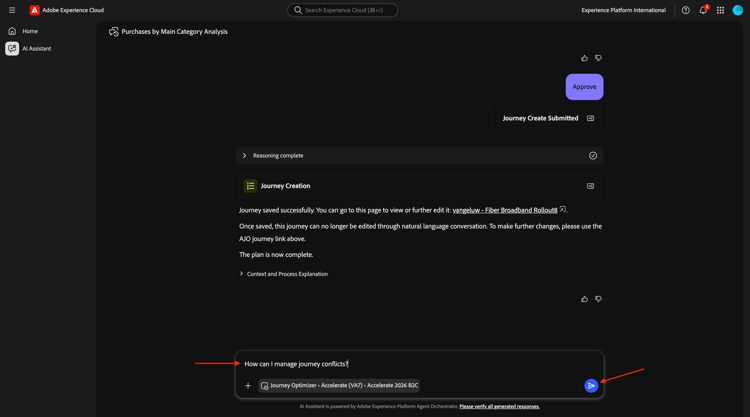Go to Home in sidebar
Viewport: 750px width, 417px height.
click(x=30, y=31)
